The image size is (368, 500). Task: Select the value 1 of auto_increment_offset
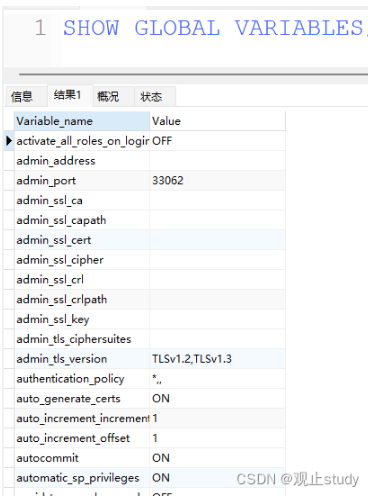pos(218,438)
